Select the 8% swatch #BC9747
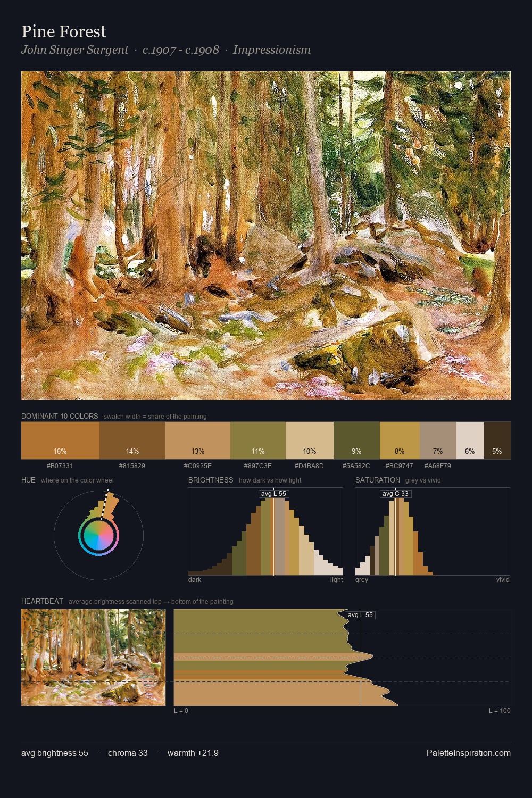Viewport: 532px width, 798px height. [400, 440]
